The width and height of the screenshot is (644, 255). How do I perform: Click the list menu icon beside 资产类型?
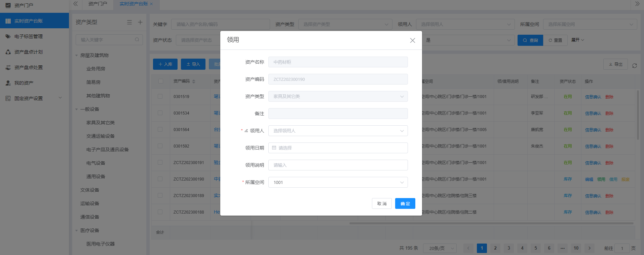[129, 22]
